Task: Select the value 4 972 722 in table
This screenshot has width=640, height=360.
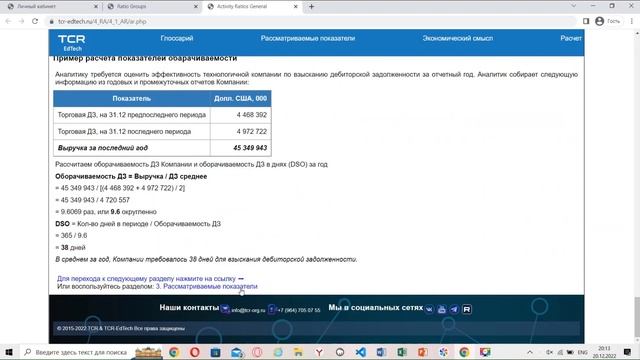Action: [251, 131]
